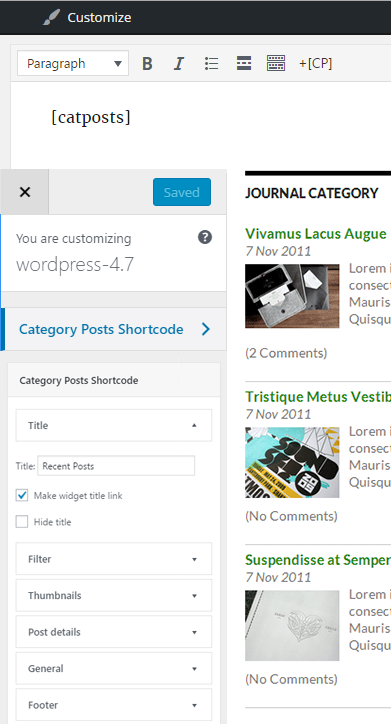Uncheck Make widget title link
Image resolution: width=391 pixels, height=724 pixels.
point(22,495)
